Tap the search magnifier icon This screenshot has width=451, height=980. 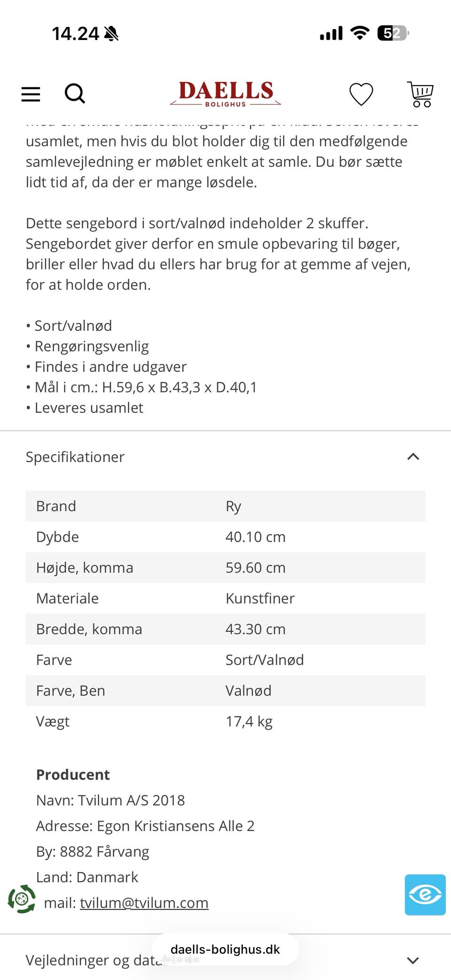pyautogui.click(x=75, y=93)
